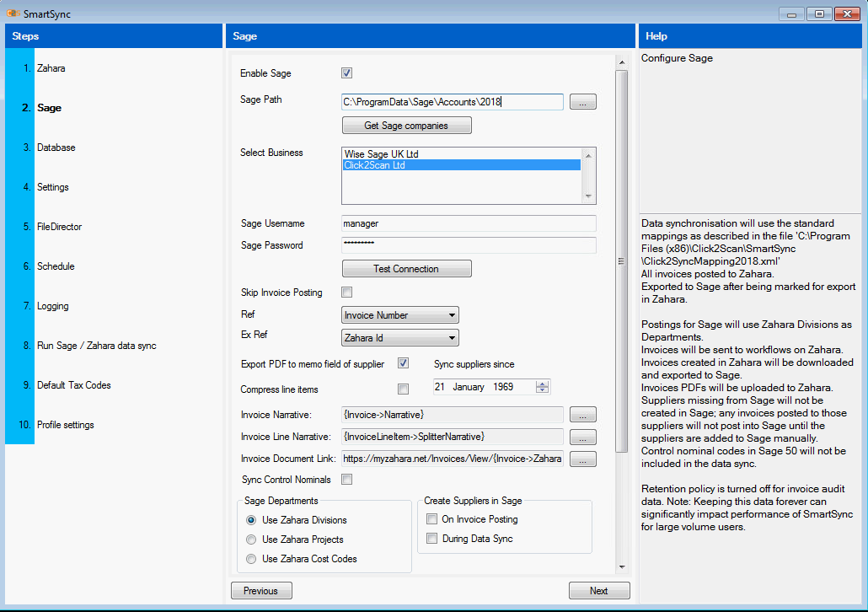Click the Invoice Line Narrative text field
The width and height of the screenshot is (868, 612).
[x=453, y=437]
